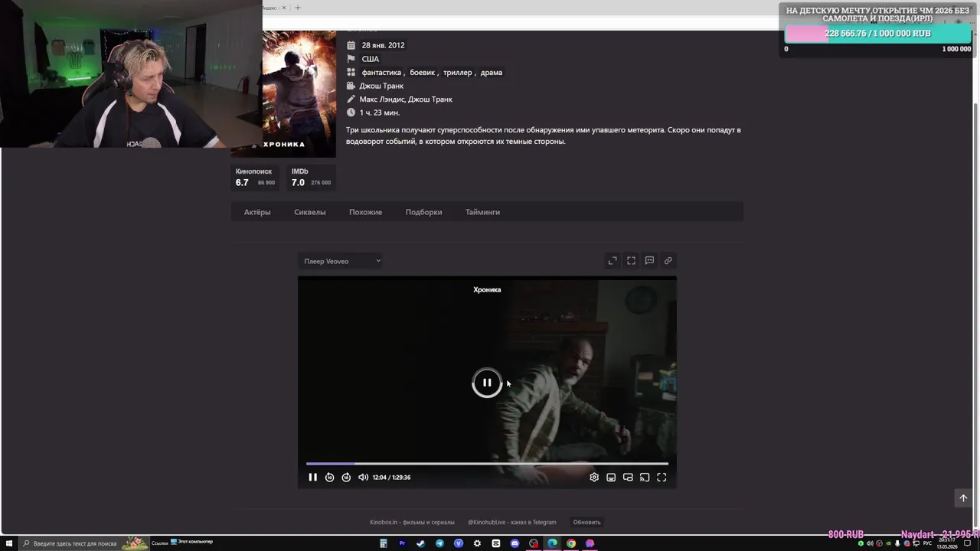This screenshot has height=551, width=980.
Task: Open Этот компьютер from the taskbar
Action: (x=191, y=542)
